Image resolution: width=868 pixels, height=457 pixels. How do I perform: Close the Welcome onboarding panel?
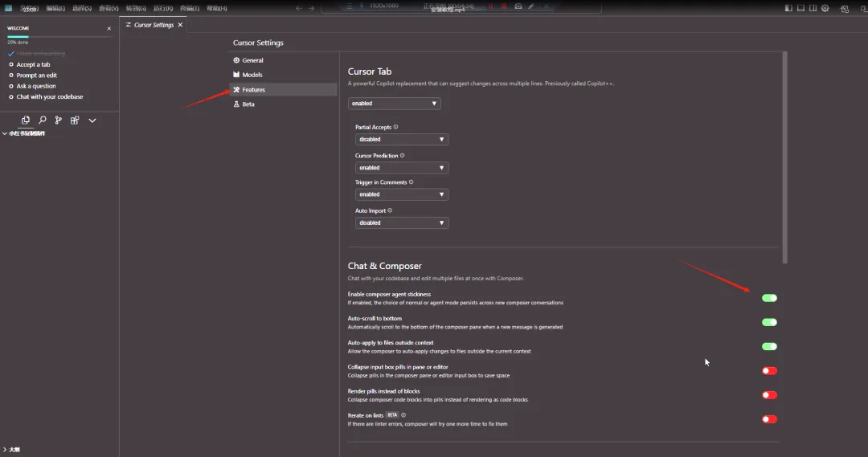pos(109,28)
